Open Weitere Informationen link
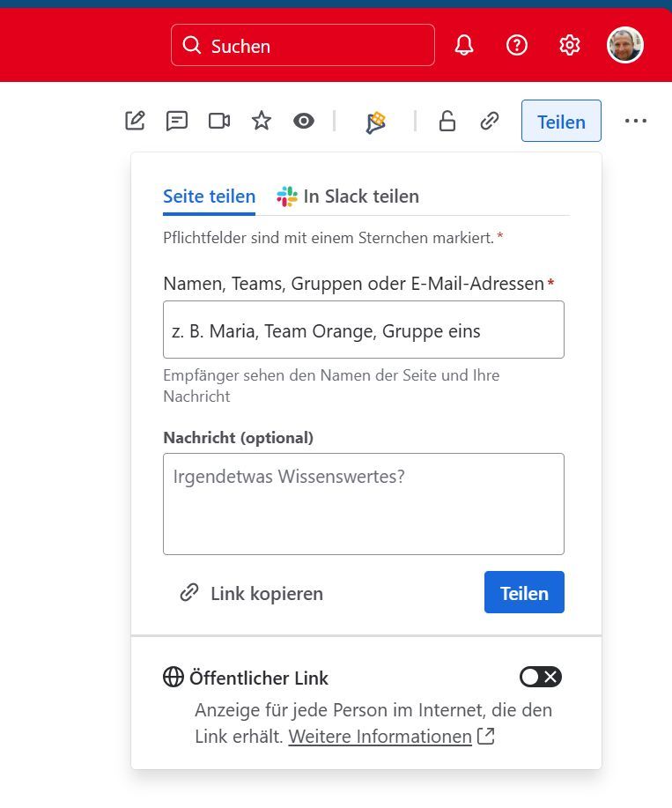 pyautogui.click(x=380, y=737)
